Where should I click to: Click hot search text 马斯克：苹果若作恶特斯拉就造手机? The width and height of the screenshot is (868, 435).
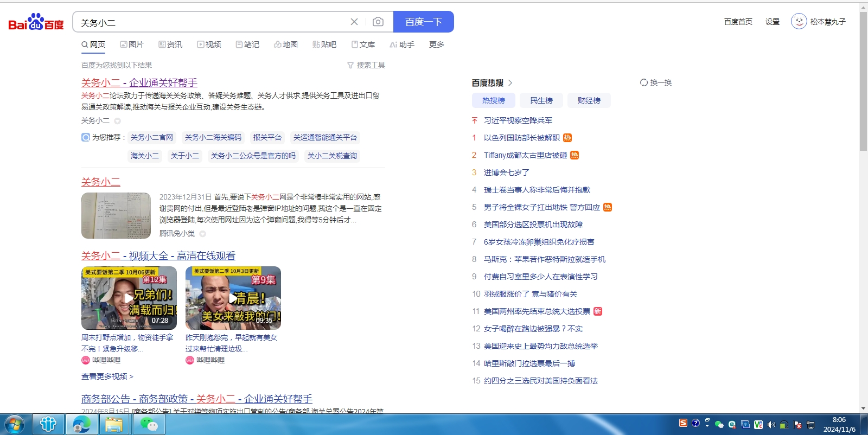[545, 259]
